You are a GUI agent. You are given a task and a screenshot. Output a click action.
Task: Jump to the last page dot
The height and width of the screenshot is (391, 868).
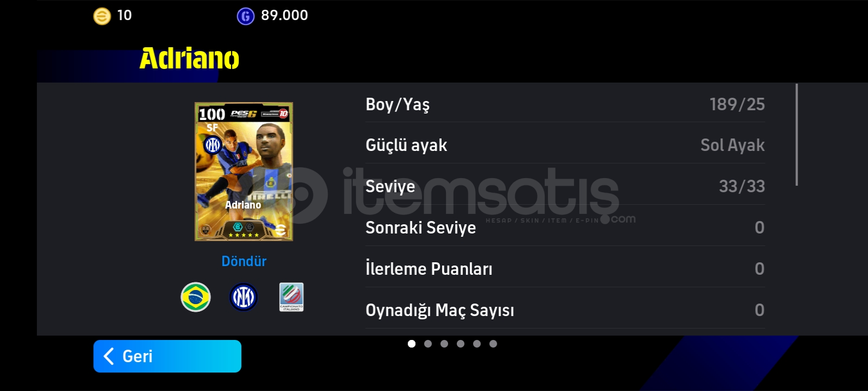click(x=493, y=344)
